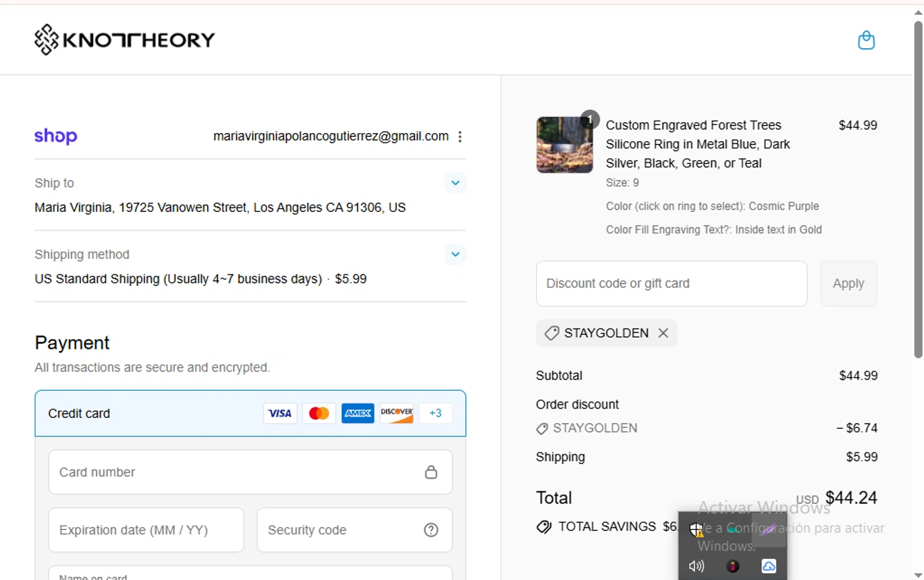Expand the Shipping method chevron
The height and width of the screenshot is (580, 924).
[x=455, y=254]
